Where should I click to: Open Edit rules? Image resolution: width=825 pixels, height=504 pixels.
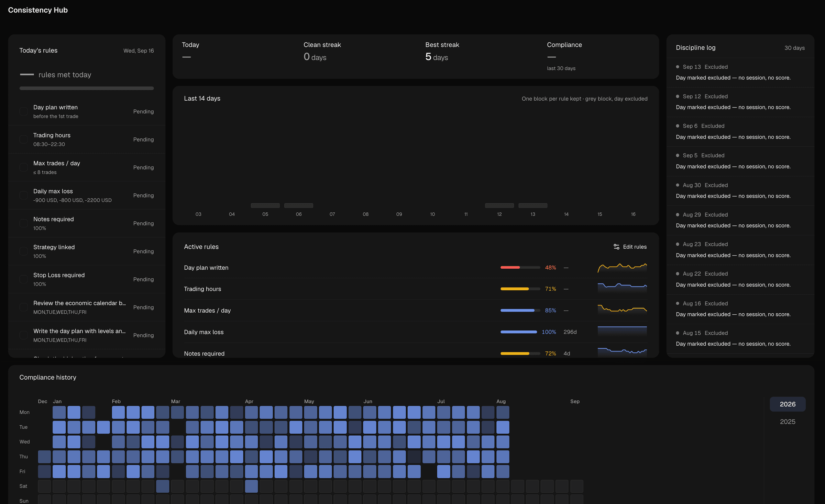pyautogui.click(x=630, y=247)
